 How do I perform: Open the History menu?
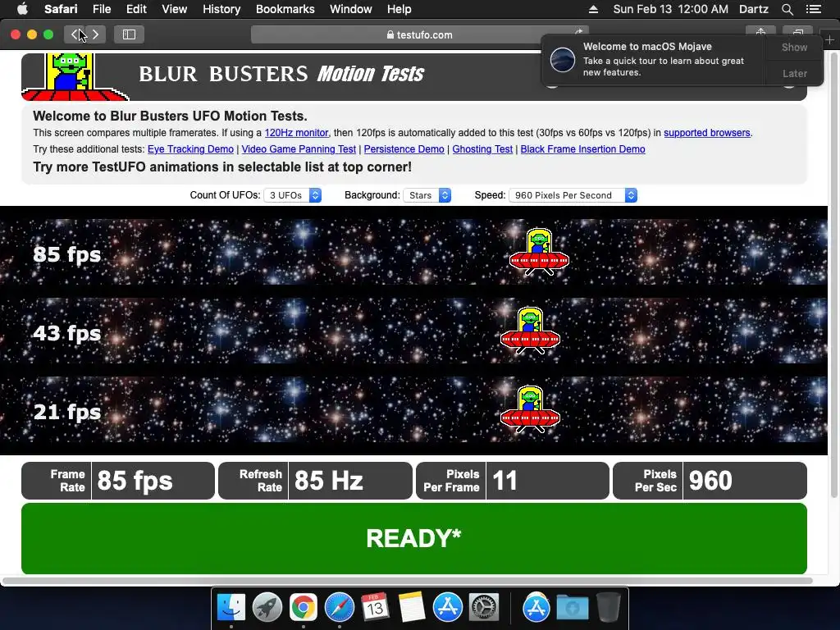pos(221,9)
